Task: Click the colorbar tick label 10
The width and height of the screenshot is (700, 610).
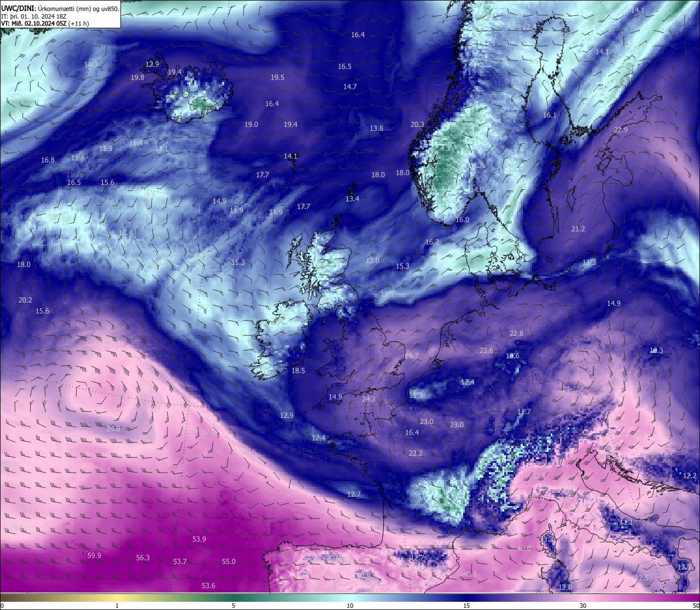Action: (350, 606)
